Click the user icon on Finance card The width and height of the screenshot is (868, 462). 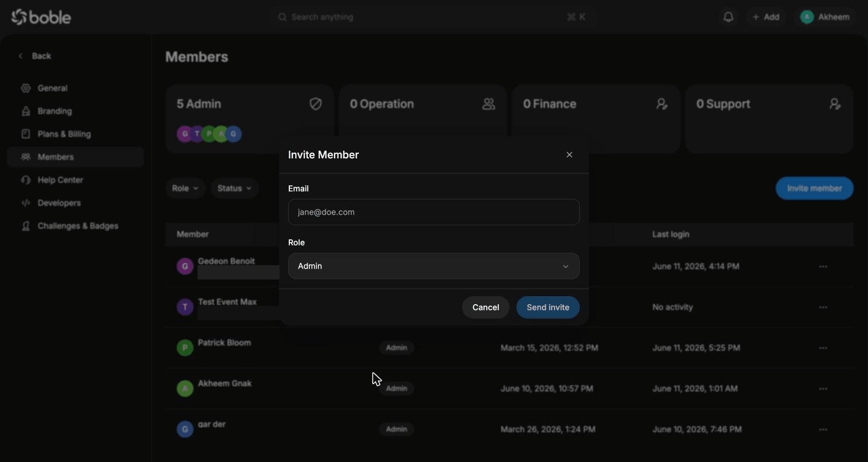coord(662,104)
